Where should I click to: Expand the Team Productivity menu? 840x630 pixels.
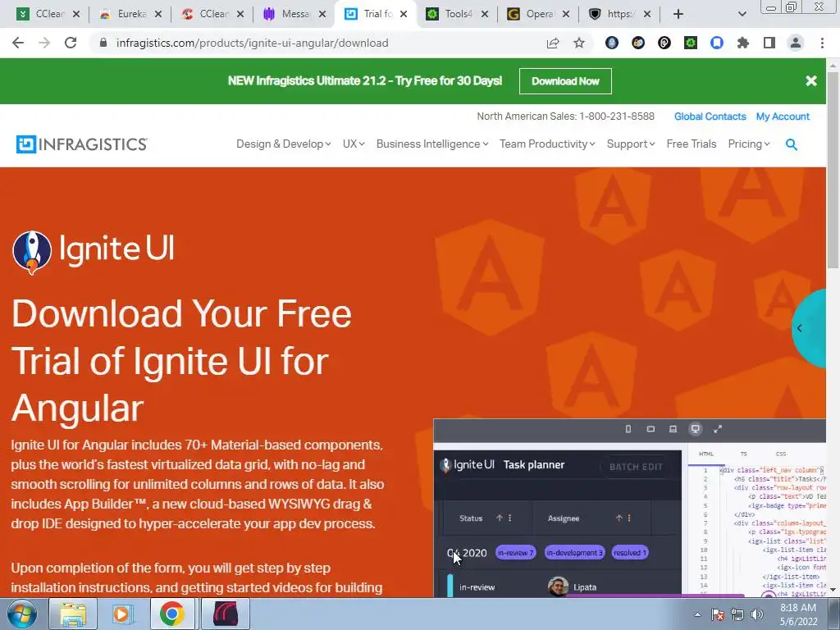[x=547, y=144]
